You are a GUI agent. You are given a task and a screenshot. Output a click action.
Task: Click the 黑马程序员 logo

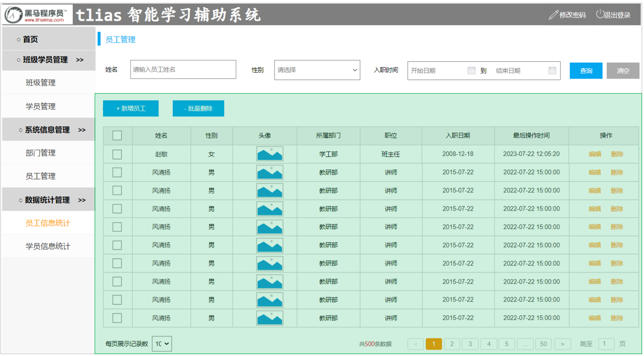coord(37,15)
